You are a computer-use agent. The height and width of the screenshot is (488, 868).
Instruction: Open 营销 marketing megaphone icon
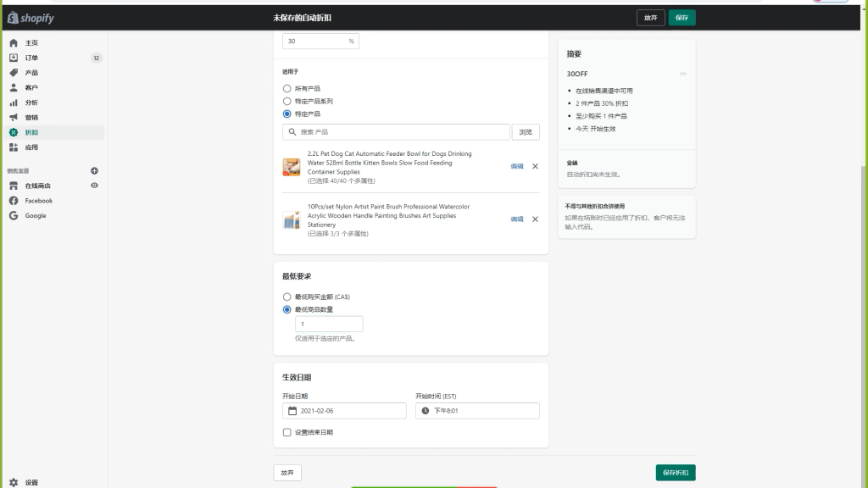[14, 118]
